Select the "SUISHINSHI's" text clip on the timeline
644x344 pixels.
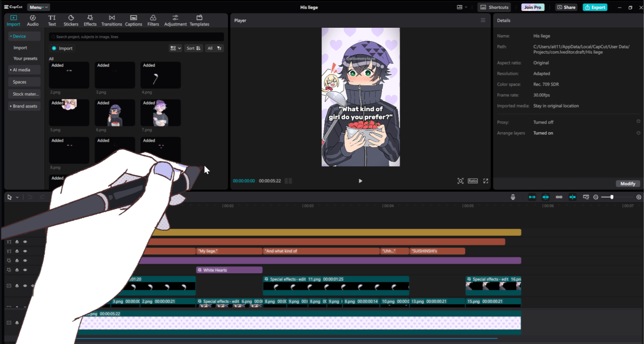click(x=438, y=251)
